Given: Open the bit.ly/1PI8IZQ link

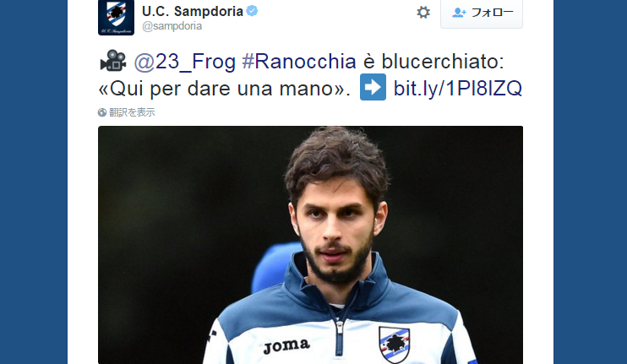Looking at the screenshot, I should tap(457, 89).
